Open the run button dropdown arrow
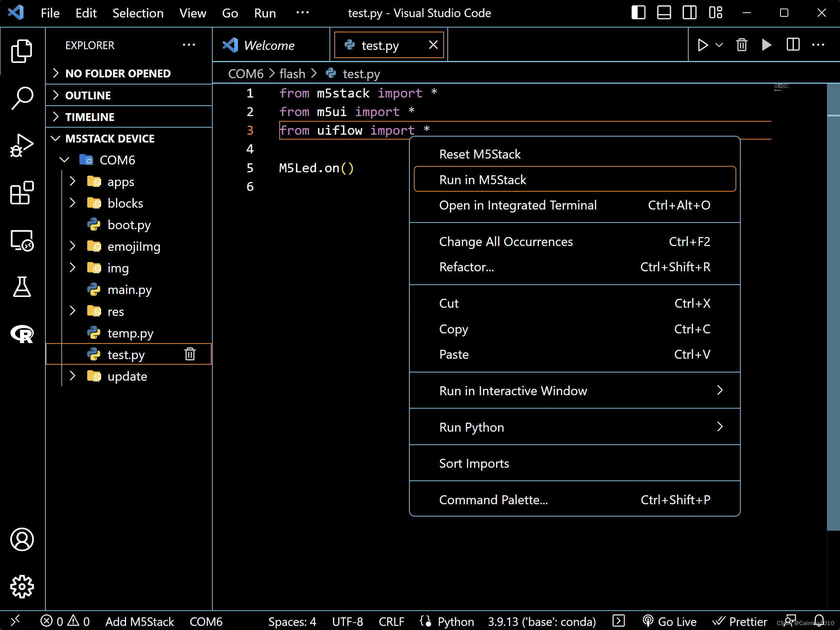The image size is (840, 630). (719, 45)
